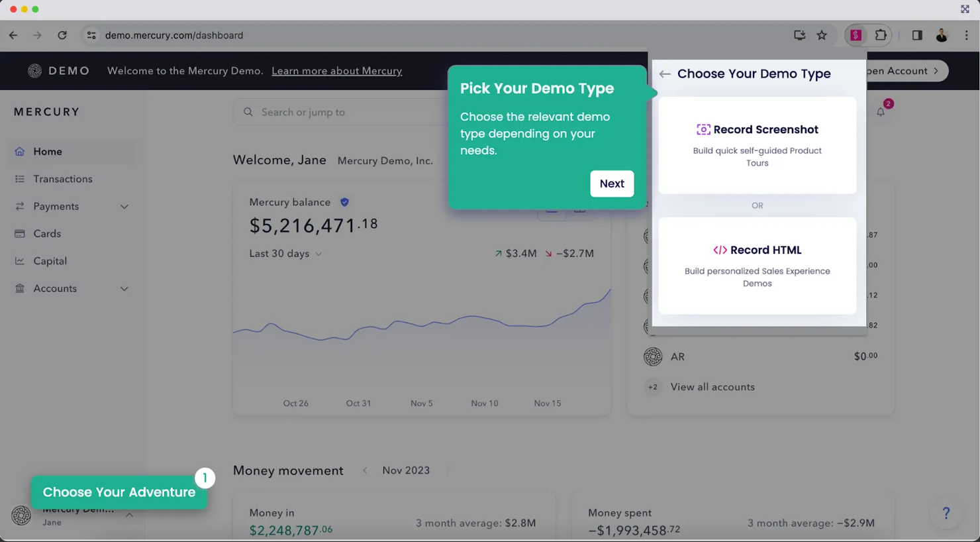
Task: Click the AR account $0.00 balance
Action: [865, 356]
